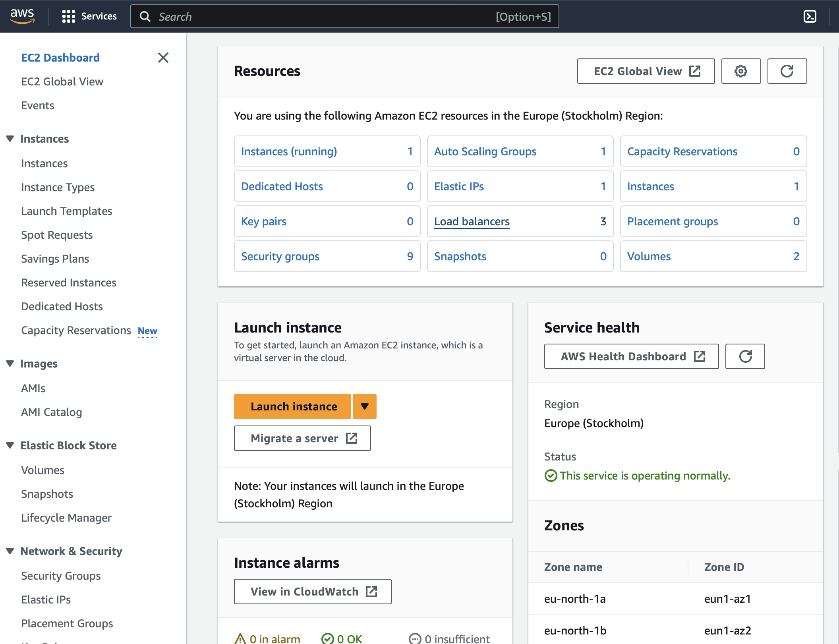Open Dedicated Hosts in sidebar

62,306
